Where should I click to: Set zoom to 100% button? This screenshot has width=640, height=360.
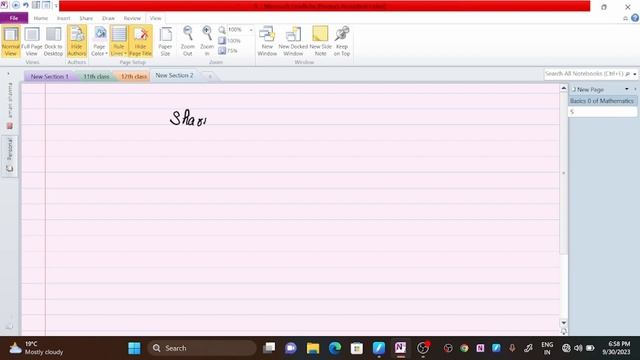(229, 40)
